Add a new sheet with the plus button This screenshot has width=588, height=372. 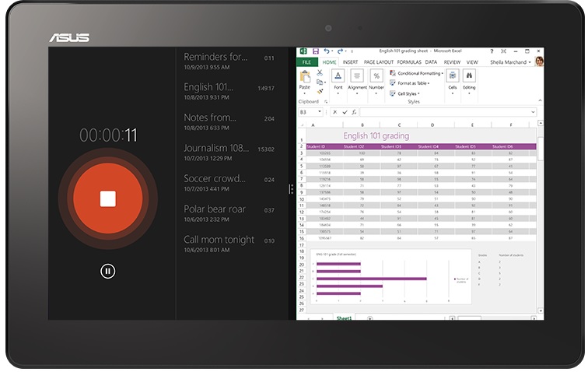point(369,318)
